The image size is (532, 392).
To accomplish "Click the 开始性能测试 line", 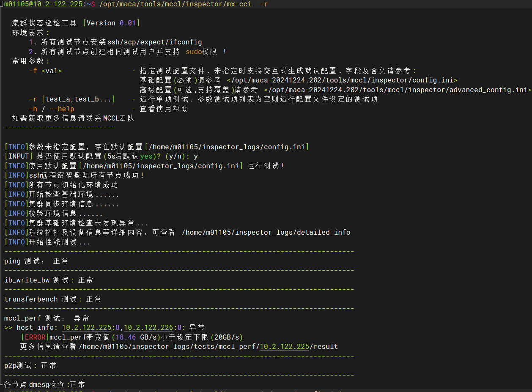I will [47, 242].
